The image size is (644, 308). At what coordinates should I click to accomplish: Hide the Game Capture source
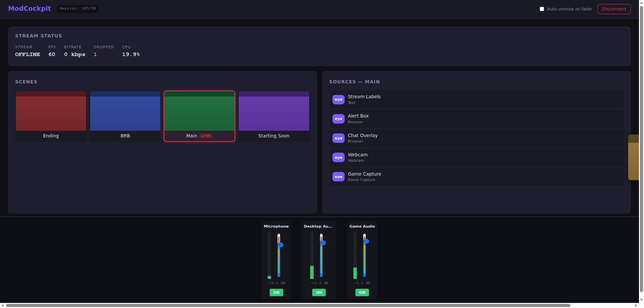click(x=338, y=177)
